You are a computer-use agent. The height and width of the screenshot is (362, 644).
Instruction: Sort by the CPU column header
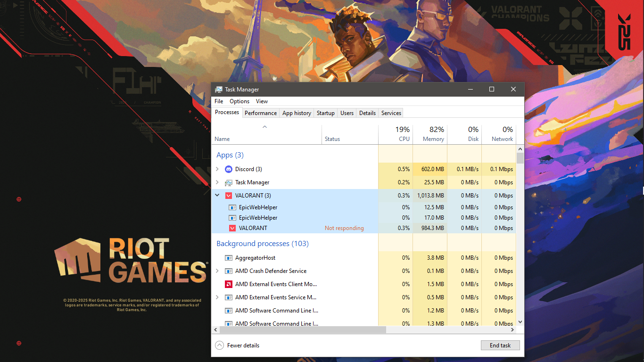click(396, 134)
